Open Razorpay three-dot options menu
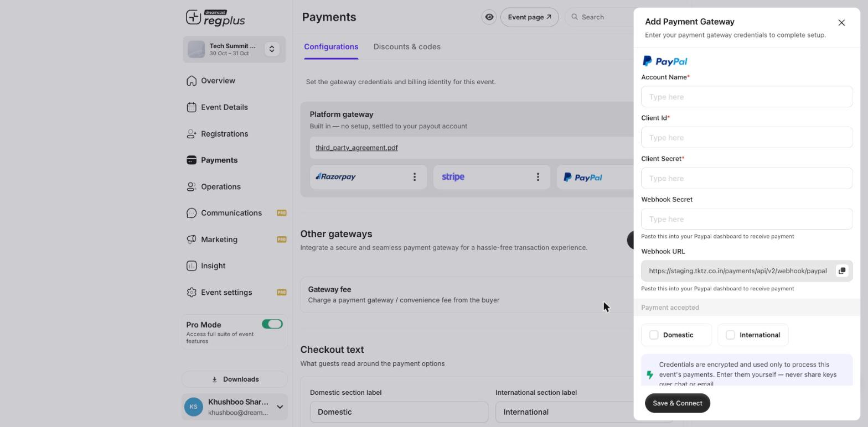Image resolution: width=868 pixels, height=427 pixels. pyautogui.click(x=415, y=177)
